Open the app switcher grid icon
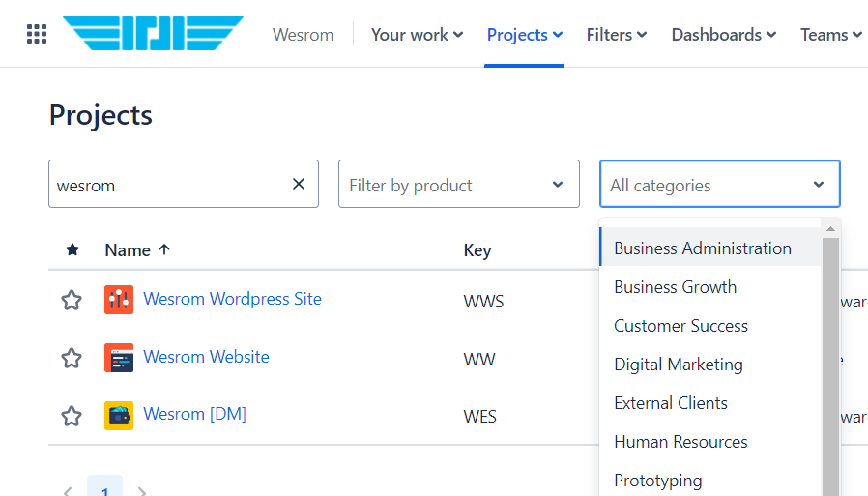The width and height of the screenshot is (868, 496). [x=37, y=34]
